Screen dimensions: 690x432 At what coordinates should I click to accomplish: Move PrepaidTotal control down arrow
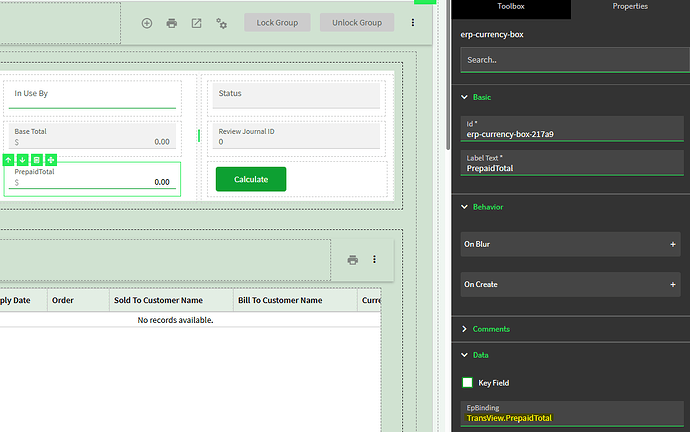22,160
